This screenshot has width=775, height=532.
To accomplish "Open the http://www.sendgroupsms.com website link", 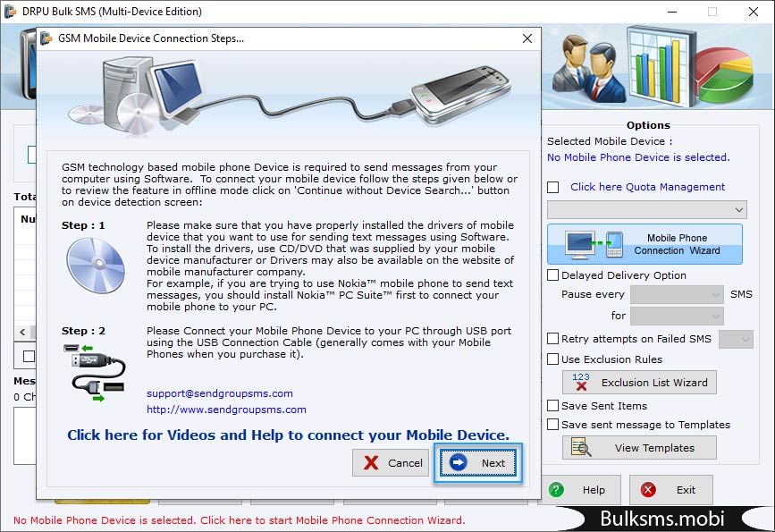I will pyautogui.click(x=226, y=410).
